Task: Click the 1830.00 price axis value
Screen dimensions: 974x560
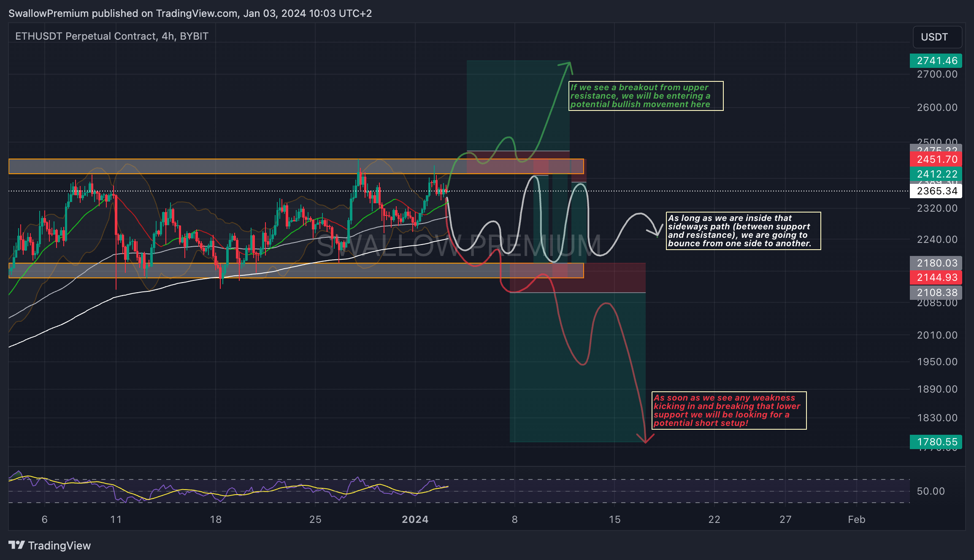Action: 937,418
